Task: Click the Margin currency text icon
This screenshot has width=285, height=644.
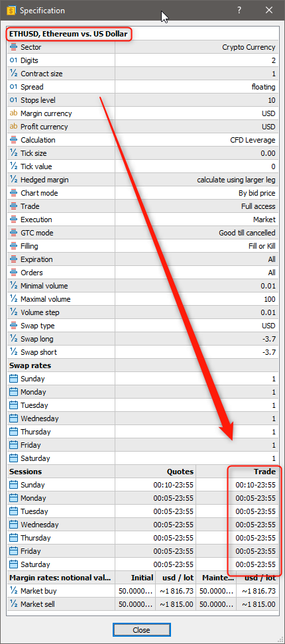Action: pyautogui.click(x=13, y=113)
